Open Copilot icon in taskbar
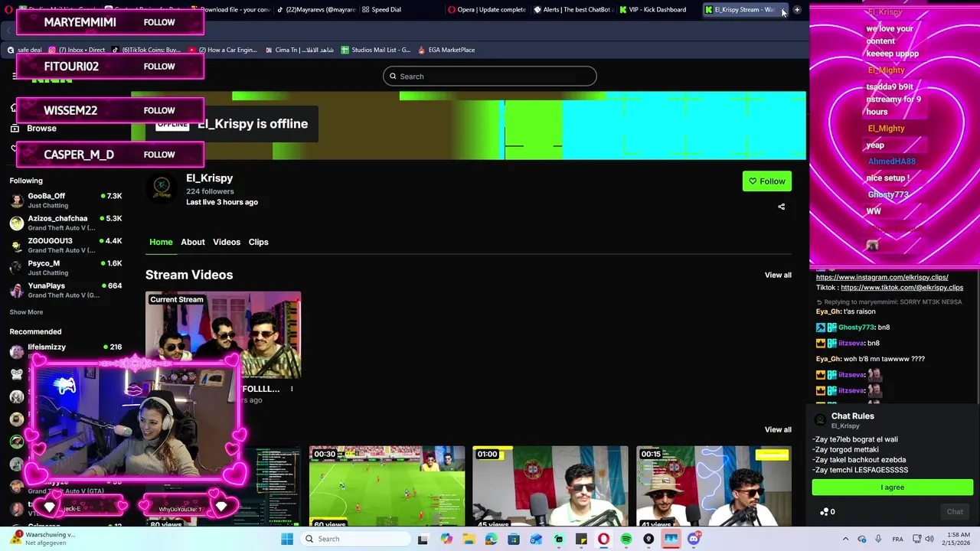This screenshot has height=551, width=980. (446, 539)
